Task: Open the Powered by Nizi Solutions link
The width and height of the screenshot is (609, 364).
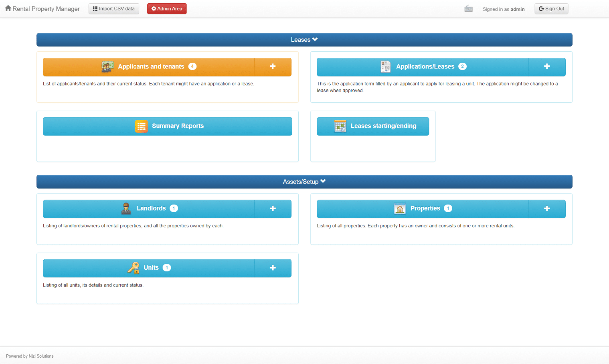Action: click(29, 356)
